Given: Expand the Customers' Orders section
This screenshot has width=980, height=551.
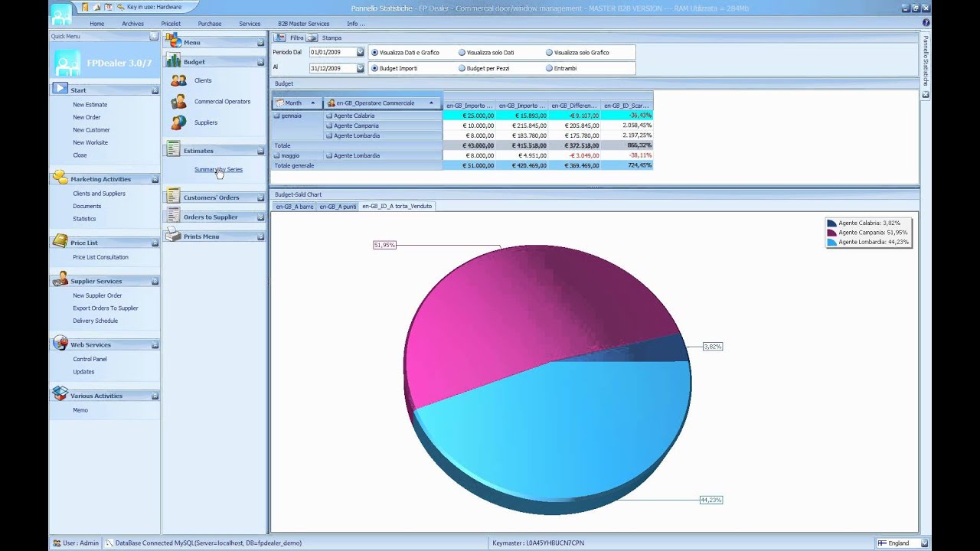Looking at the screenshot, I should [260, 197].
